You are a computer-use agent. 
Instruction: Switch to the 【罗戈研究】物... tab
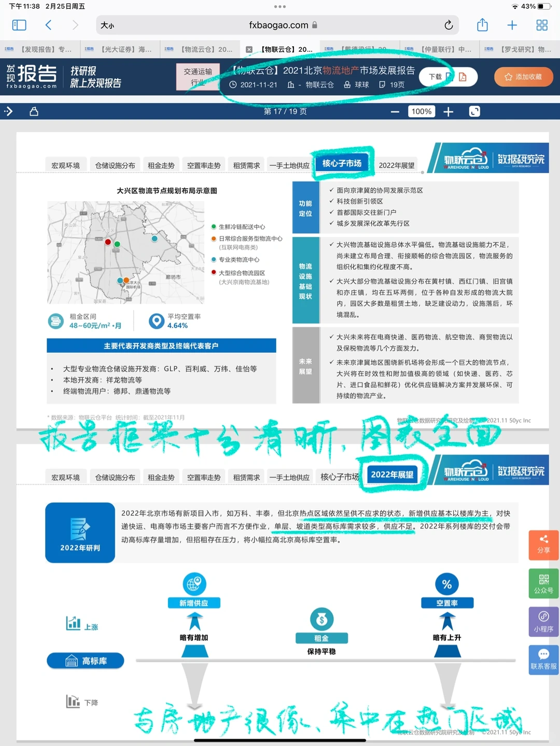[x=520, y=49]
